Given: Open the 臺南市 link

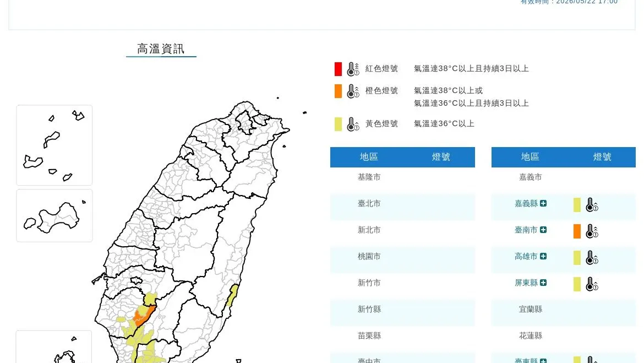Looking at the screenshot, I should pos(526,230).
